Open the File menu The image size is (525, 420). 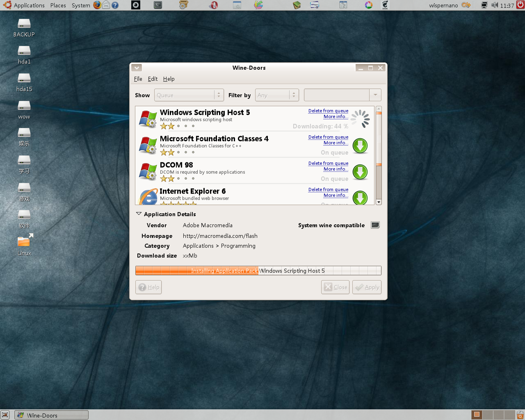[x=138, y=79]
